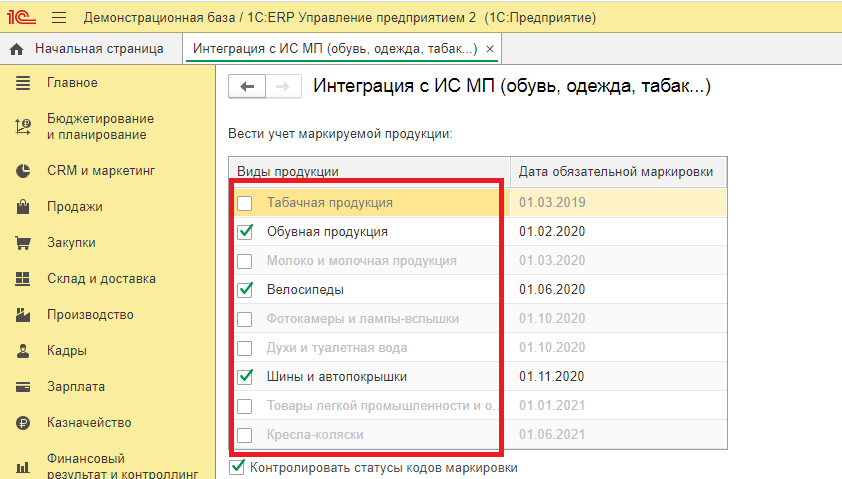Click the back arrow navigation button
Image resolution: width=842 pixels, height=479 pixels.
tap(247, 87)
